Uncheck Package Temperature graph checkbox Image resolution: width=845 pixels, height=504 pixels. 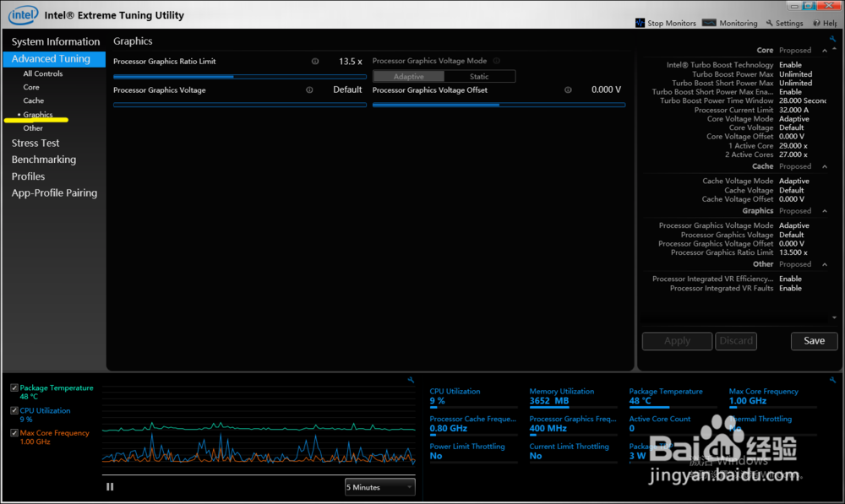tap(14, 387)
